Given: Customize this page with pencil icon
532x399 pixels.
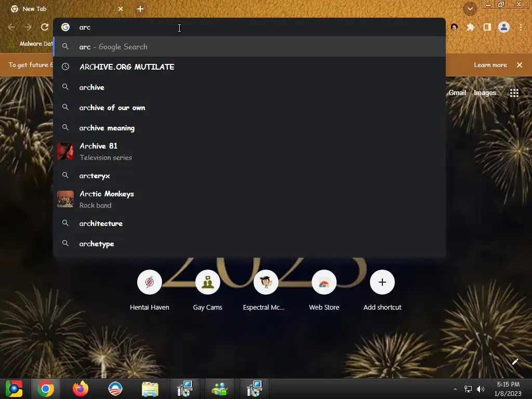Looking at the screenshot, I should (515, 362).
